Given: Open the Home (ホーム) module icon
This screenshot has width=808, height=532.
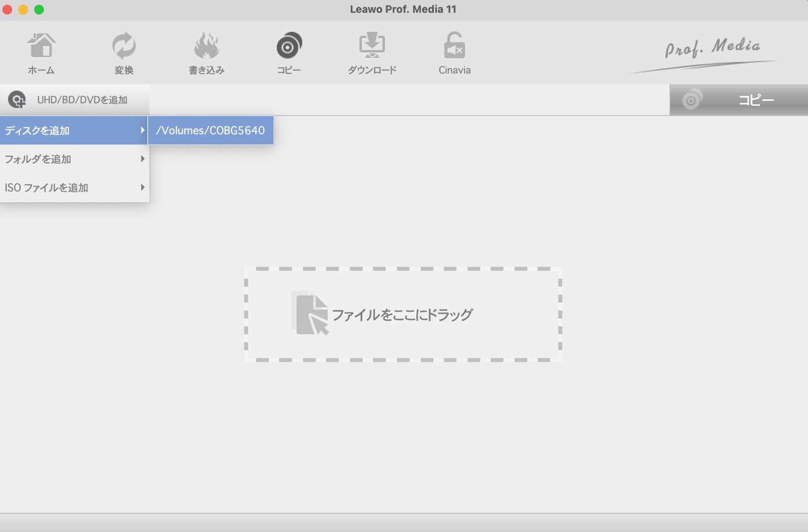Looking at the screenshot, I should [x=41, y=46].
